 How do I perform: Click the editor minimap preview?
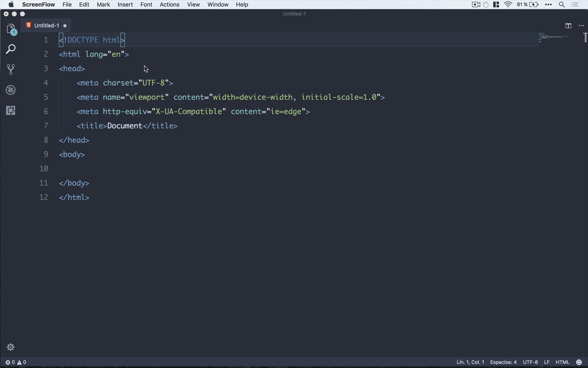[554, 38]
